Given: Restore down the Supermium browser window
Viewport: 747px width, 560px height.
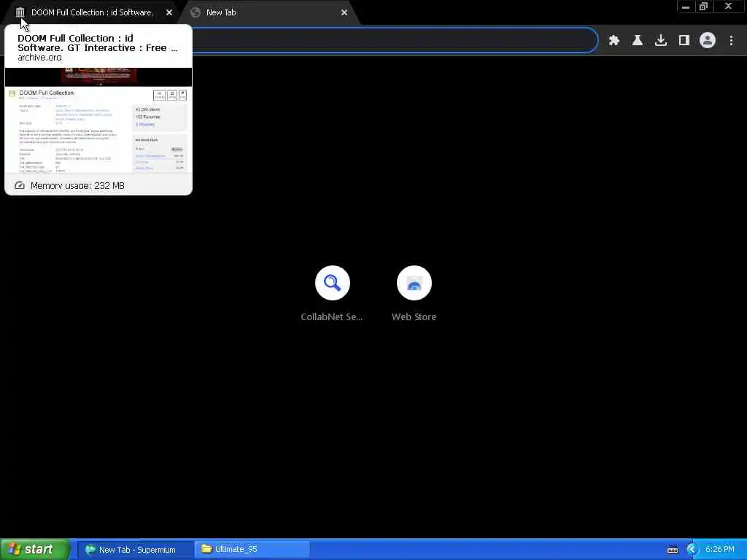Looking at the screenshot, I should 704,7.
